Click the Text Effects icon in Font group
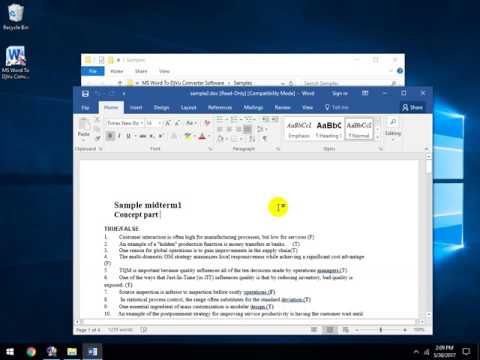Screen dimensions: 480x360 (x=174, y=136)
